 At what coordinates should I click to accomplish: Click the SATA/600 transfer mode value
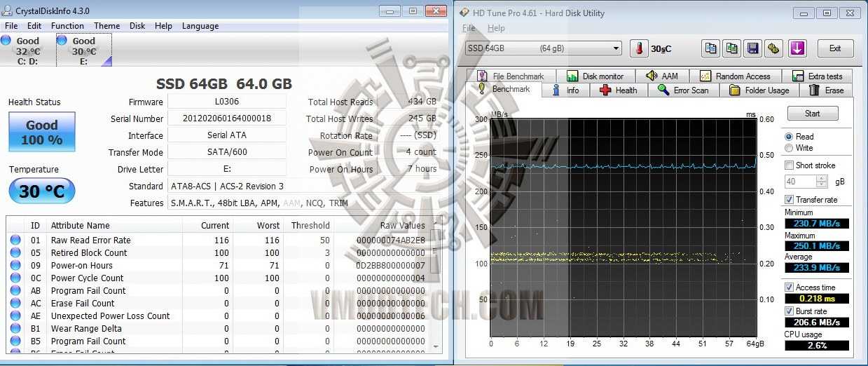click(227, 152)
